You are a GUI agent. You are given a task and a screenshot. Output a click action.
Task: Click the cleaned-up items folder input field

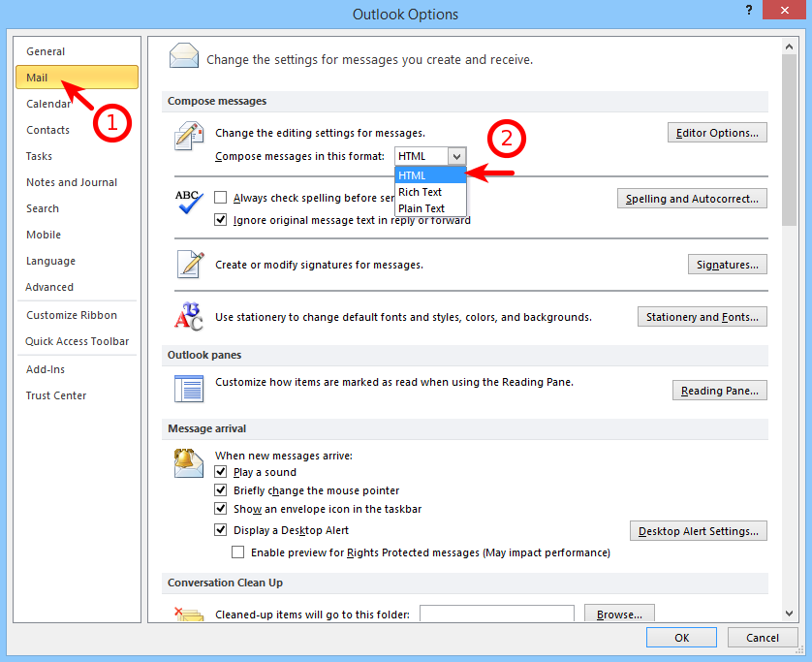pyautogui.click(x=497, y=614)
